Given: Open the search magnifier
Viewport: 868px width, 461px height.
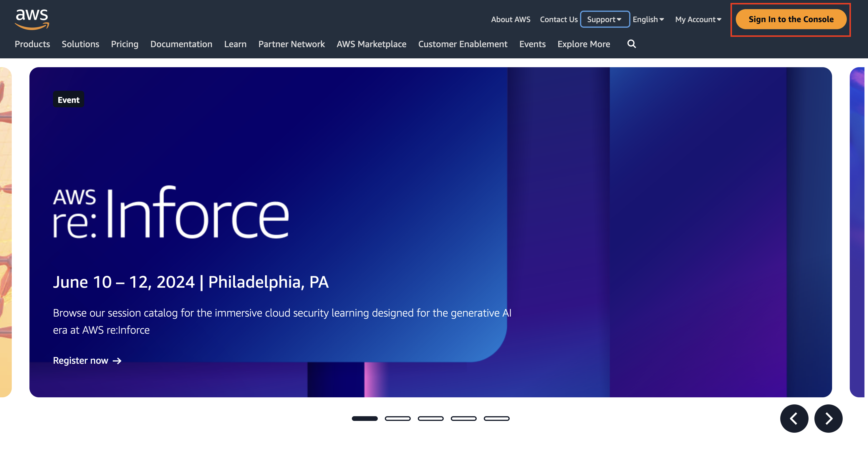Looking at the screenshot, I should tap(632, 44).
